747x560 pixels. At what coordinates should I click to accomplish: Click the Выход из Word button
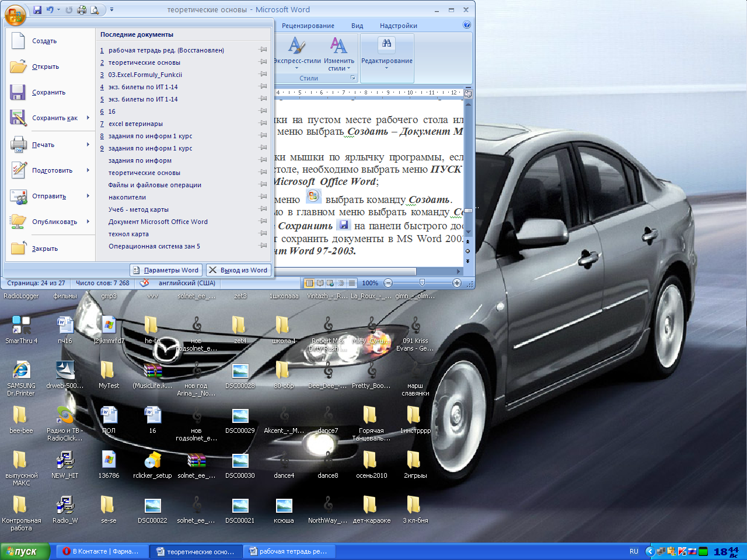(238, 270)
